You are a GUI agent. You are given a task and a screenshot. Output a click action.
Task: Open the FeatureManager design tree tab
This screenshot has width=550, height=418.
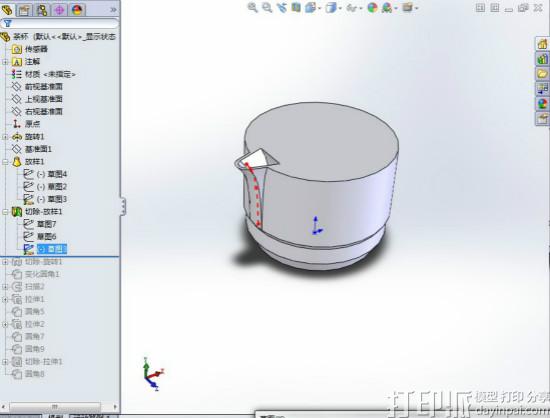[x=7, y=9]
